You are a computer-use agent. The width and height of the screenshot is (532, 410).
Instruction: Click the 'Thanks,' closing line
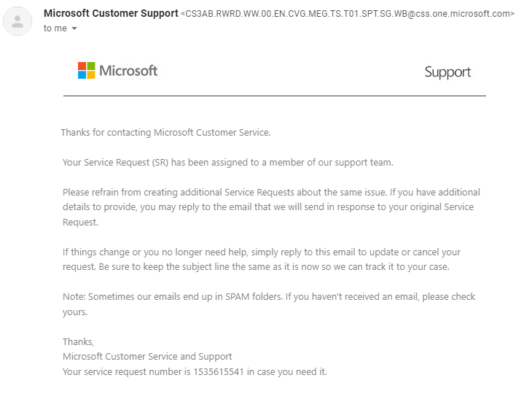click(78, 341)
